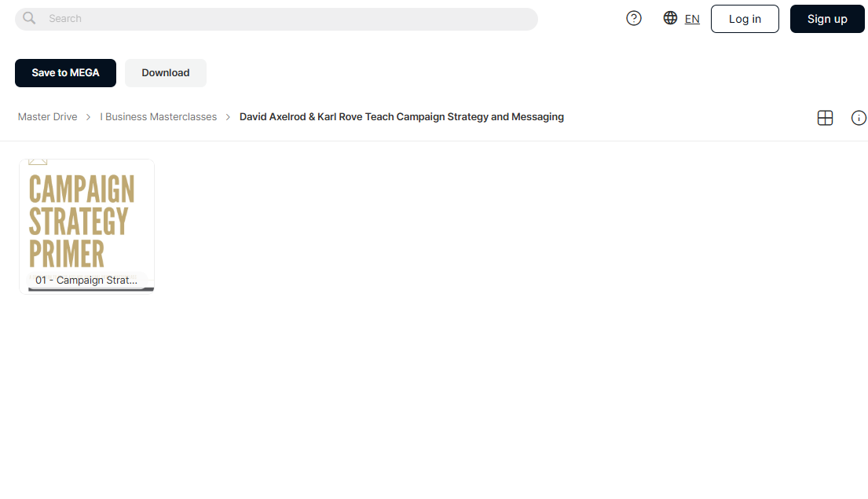Select David Axelrod & Karl Rove breadcrumb
This screenshot has width=868, height=499.
(x=401, y=117)
